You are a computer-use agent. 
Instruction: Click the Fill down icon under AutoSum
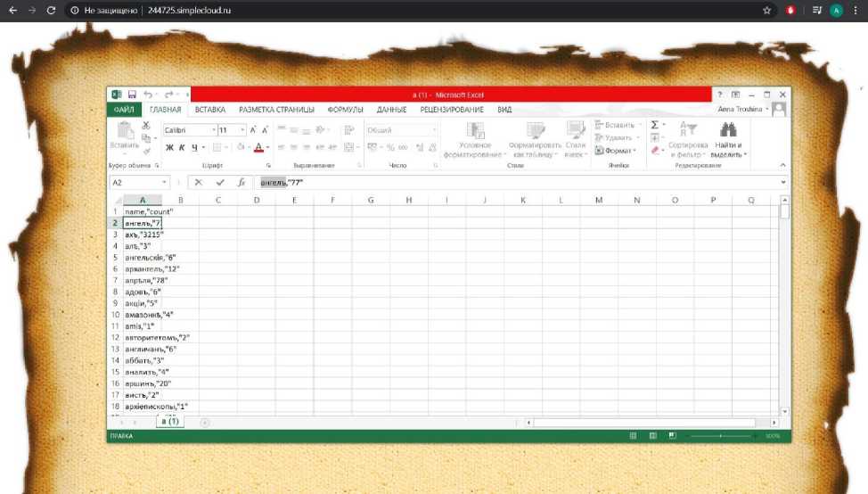point(655,137)
